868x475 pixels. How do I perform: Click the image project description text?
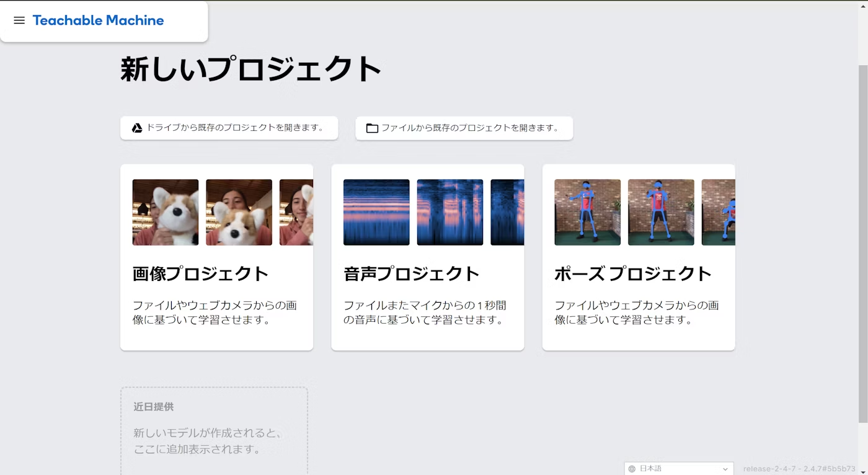pyautogui.click(x=215, y=313)
